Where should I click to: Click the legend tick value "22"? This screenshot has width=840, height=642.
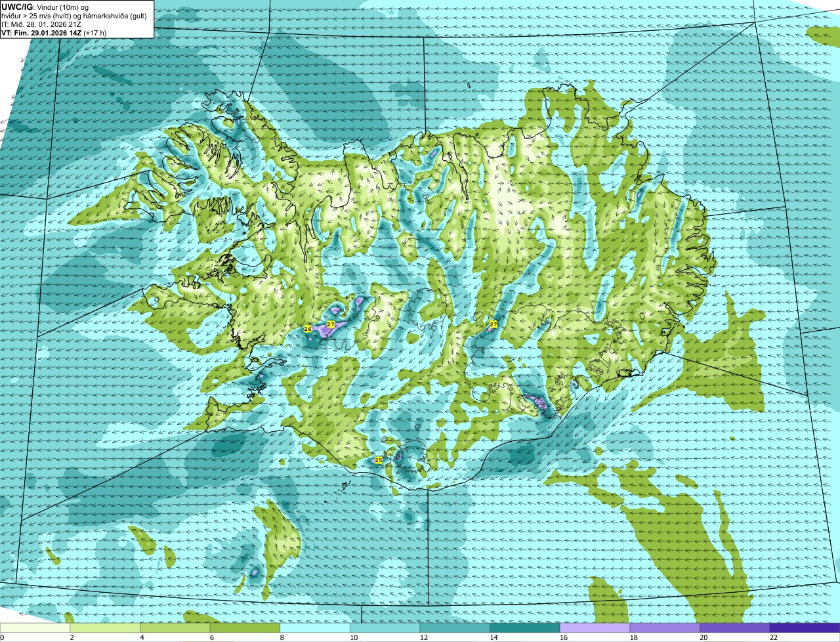tap(774, 637)
